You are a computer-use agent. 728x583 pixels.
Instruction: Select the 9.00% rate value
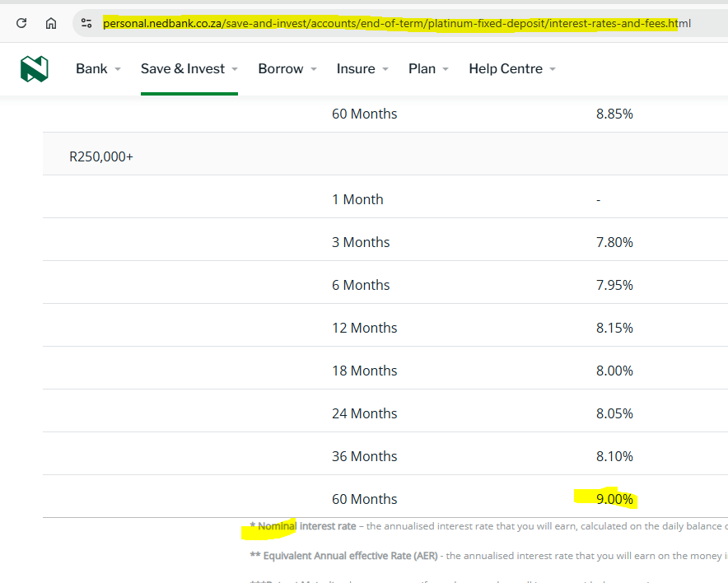[614, 499]
